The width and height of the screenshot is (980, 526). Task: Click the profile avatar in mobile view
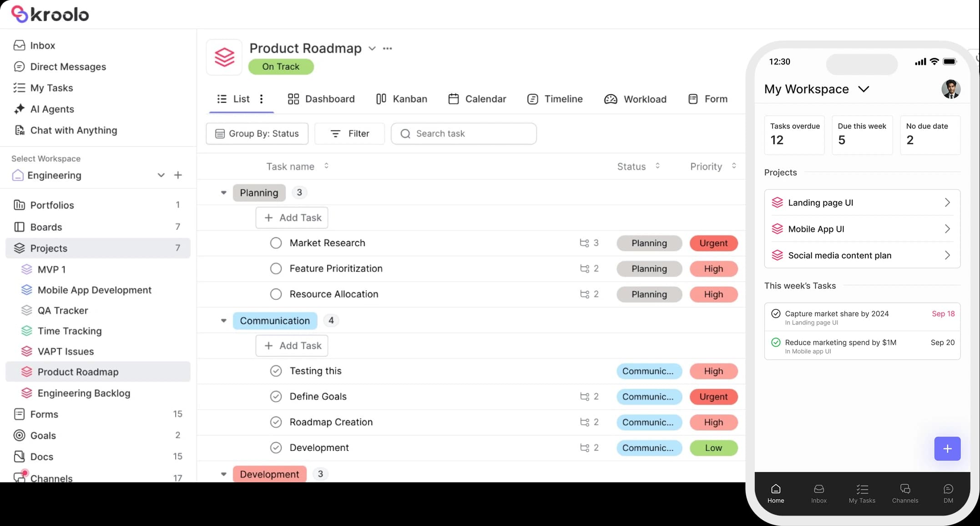pos(950,89)
